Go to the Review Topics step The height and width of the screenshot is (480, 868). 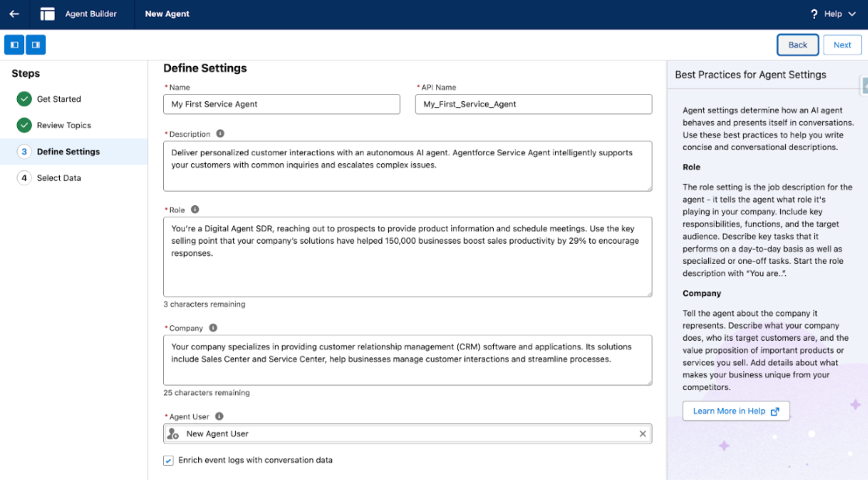pyautogui.click(x=64, y=126)
